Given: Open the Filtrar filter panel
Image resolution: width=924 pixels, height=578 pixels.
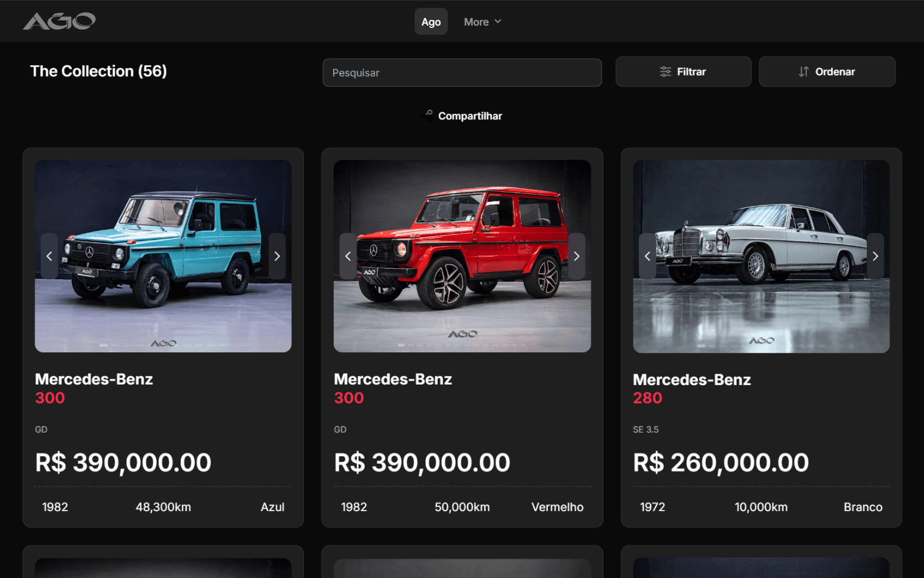Looking at the screenshot, I should [x=683, y=72].
